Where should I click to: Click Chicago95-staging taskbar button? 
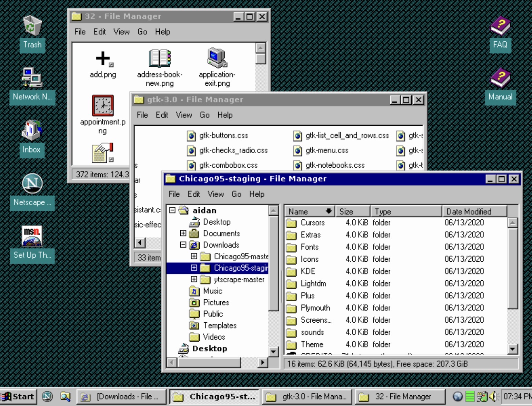[214, 397]
